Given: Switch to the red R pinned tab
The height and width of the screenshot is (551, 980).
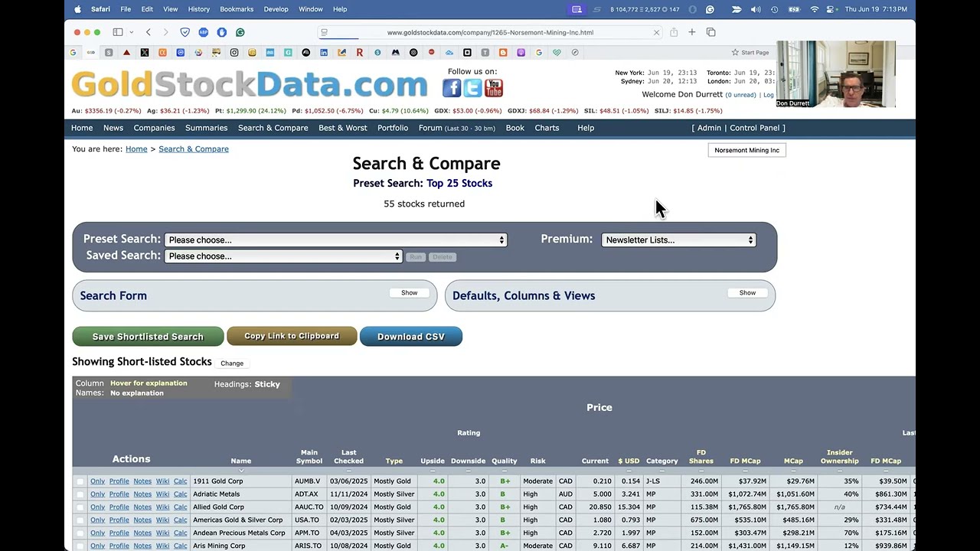Looking at the screenshot, I should [360, 53].
